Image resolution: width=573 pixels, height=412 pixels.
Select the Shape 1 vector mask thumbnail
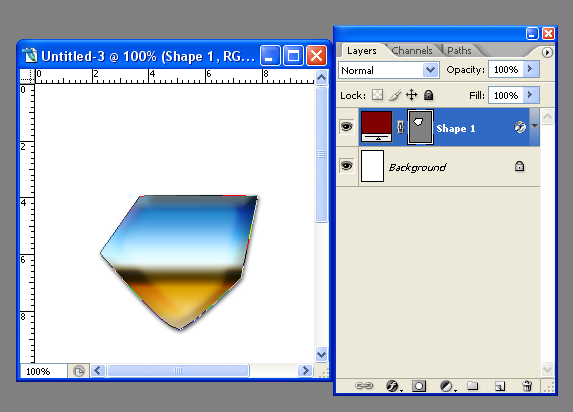pos(420,127)
